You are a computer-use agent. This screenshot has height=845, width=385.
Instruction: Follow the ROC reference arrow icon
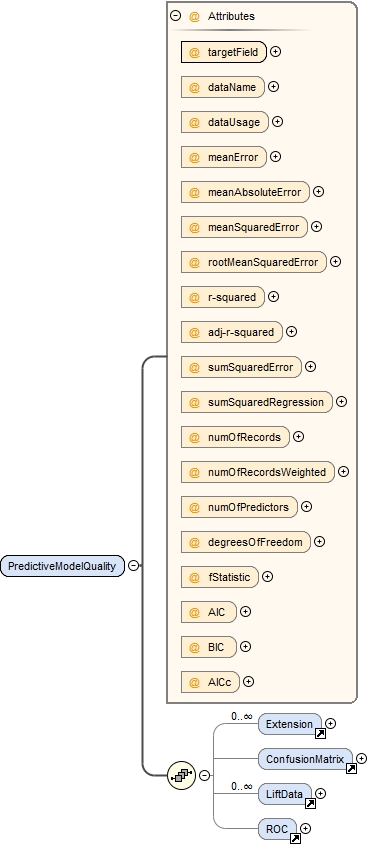295,839
